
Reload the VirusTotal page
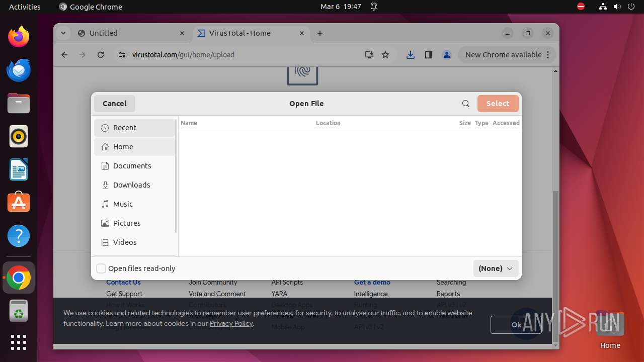[101, 55]
